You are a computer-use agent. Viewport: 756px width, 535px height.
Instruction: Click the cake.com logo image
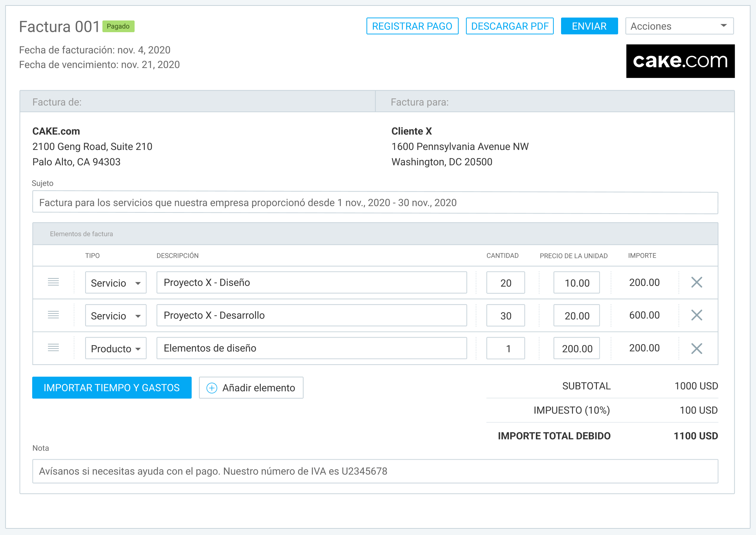680,61
